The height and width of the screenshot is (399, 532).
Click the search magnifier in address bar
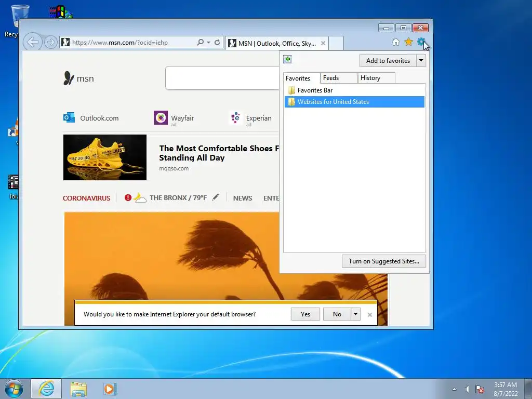click(201, 43)
